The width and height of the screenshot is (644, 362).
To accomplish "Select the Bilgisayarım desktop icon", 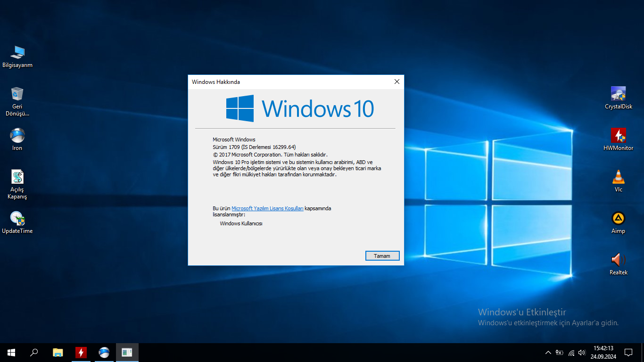I will point(17,57).
